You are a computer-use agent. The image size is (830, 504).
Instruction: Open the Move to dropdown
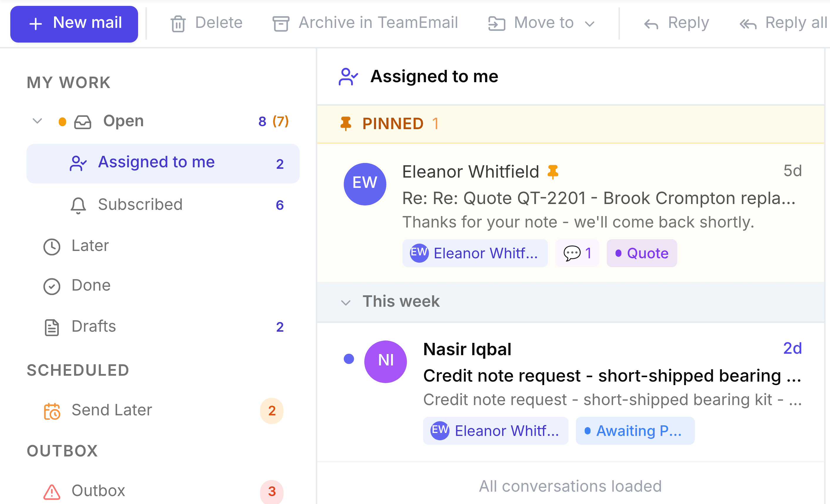[542, 23]
